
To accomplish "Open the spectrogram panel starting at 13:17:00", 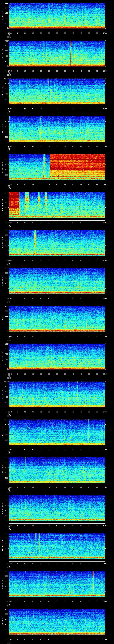I will click(57, 53).
